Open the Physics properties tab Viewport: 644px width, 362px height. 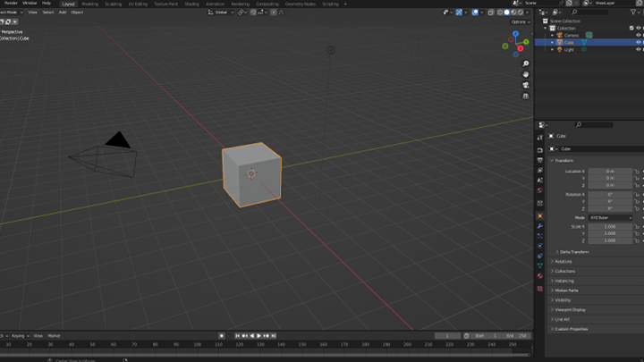pos(539,246)
